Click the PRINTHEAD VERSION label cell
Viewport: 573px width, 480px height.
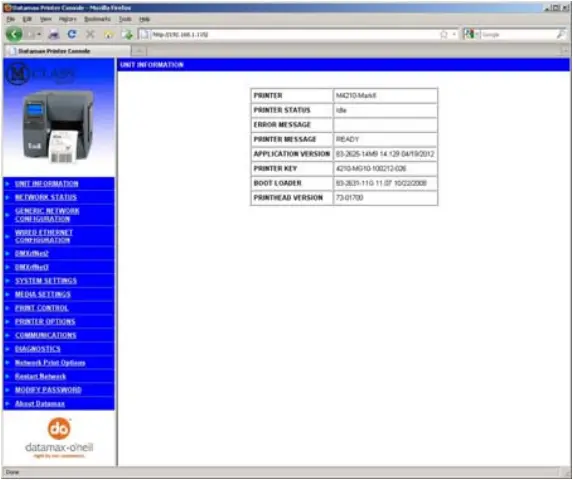pos(292,198)
